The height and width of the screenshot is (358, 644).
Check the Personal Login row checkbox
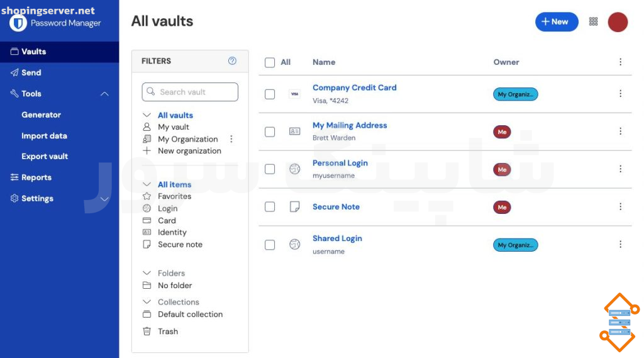click(x=270, y=169)
